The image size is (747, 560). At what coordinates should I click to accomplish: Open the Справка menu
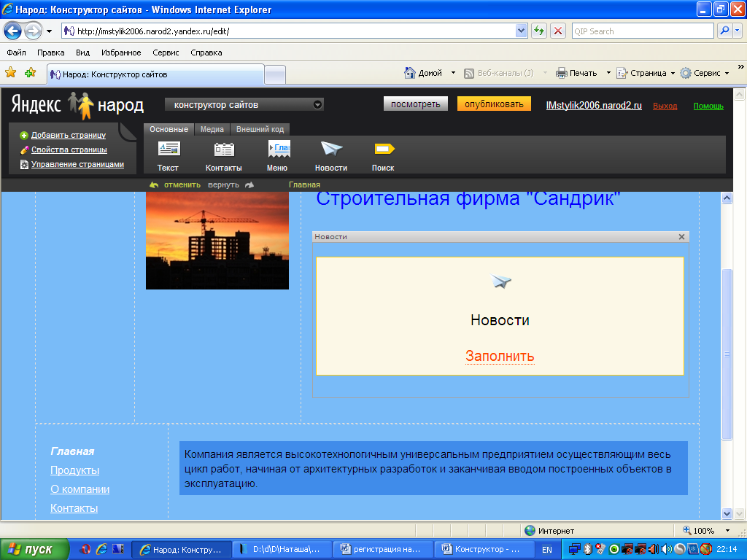(206, 52)
